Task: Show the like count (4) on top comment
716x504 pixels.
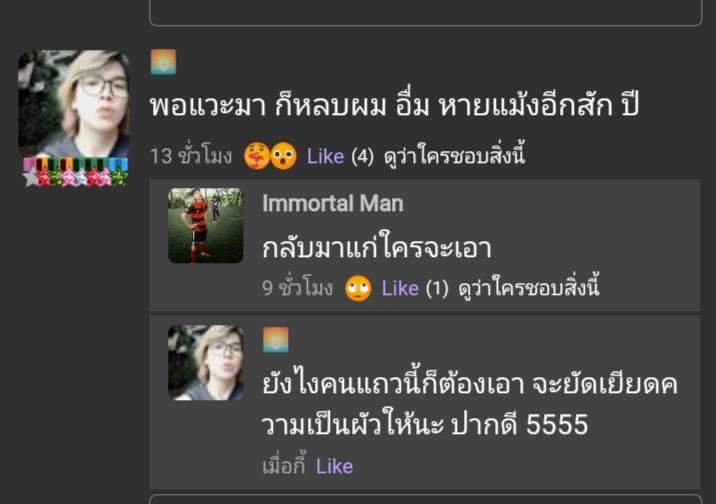Action: tap(363, 156)
